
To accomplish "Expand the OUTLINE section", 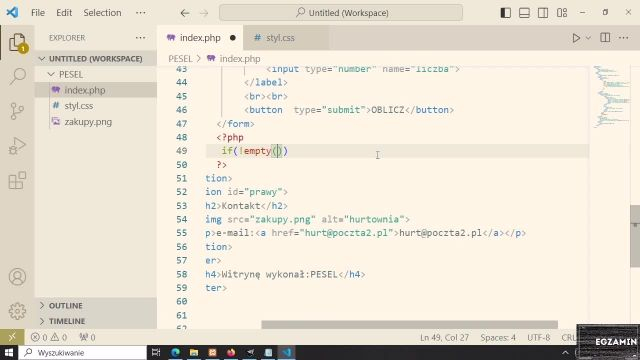I will pos(96,306).
